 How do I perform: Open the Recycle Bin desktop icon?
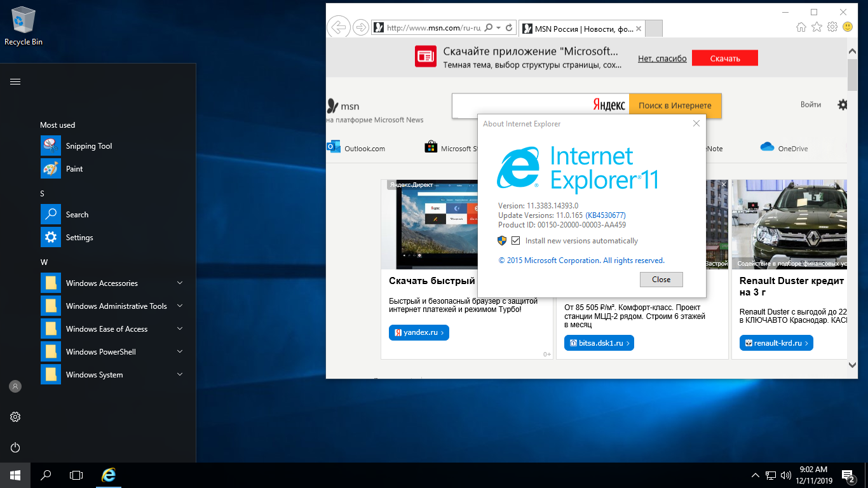(24, 26)
